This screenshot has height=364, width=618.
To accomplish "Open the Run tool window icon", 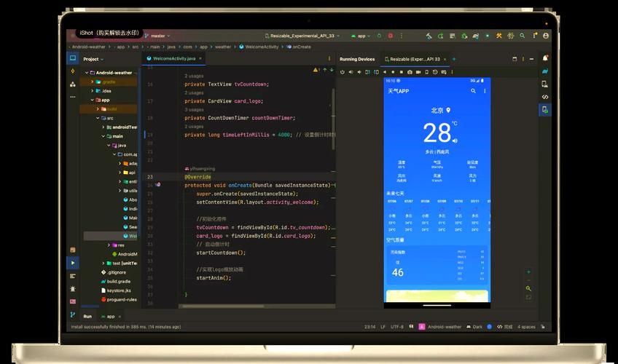I will [73, 262].
